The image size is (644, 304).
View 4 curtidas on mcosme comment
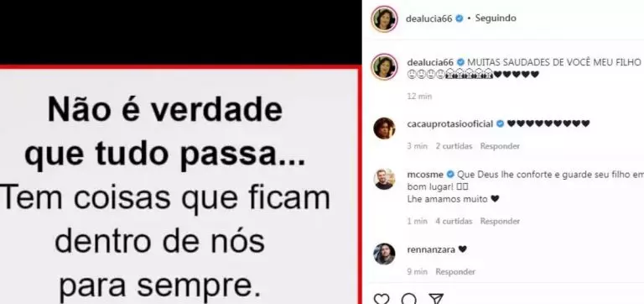click(x=454, y=222)
